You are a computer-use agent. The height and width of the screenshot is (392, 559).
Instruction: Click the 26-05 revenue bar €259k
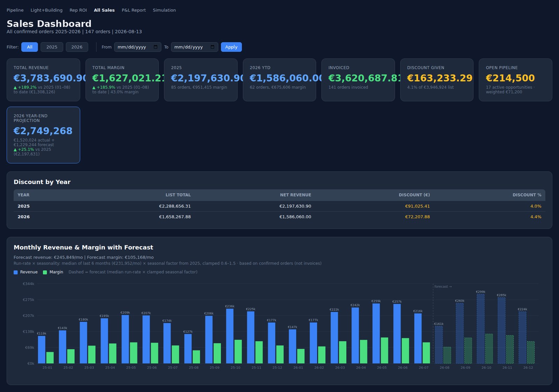coord(376,333)
